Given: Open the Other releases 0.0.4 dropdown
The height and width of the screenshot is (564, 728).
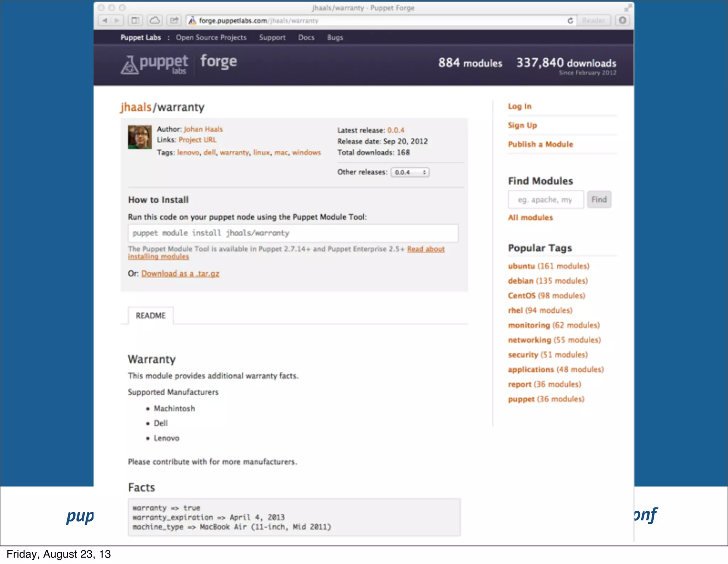Looking at the screenshot, I should [410, 172].
